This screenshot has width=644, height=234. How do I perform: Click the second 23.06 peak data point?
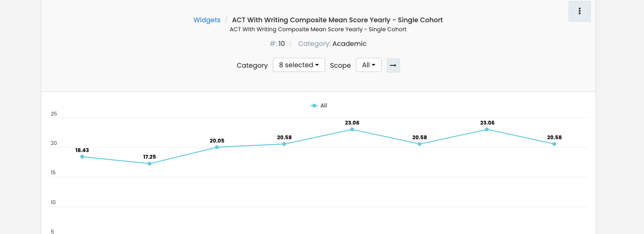487,129
